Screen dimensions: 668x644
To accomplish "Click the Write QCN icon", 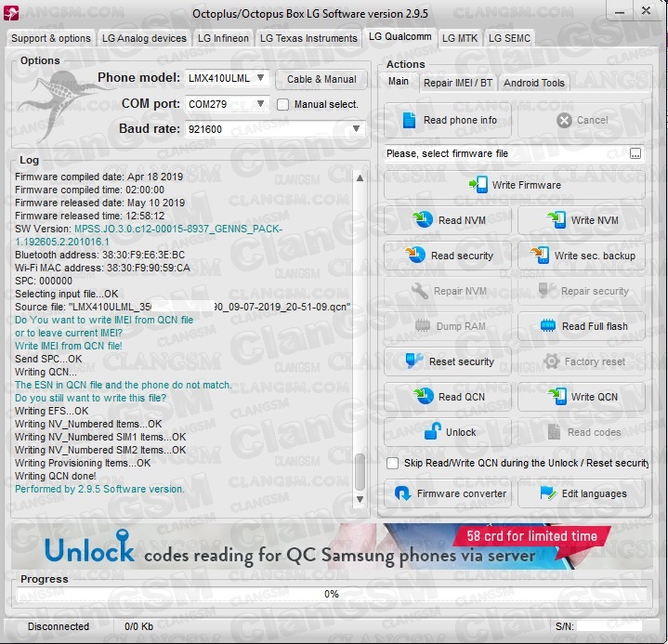I will tap(557, 397).
